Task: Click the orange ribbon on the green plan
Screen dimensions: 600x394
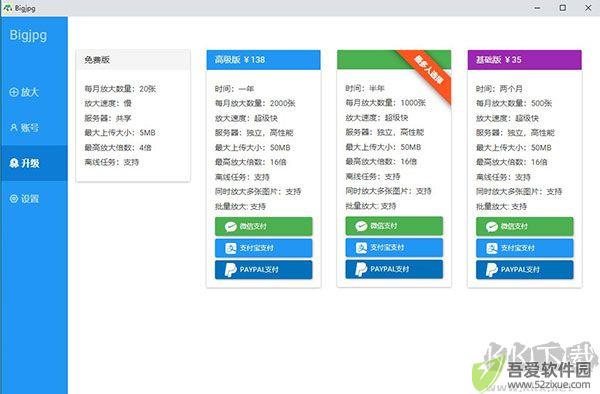Action: [429, 70]
